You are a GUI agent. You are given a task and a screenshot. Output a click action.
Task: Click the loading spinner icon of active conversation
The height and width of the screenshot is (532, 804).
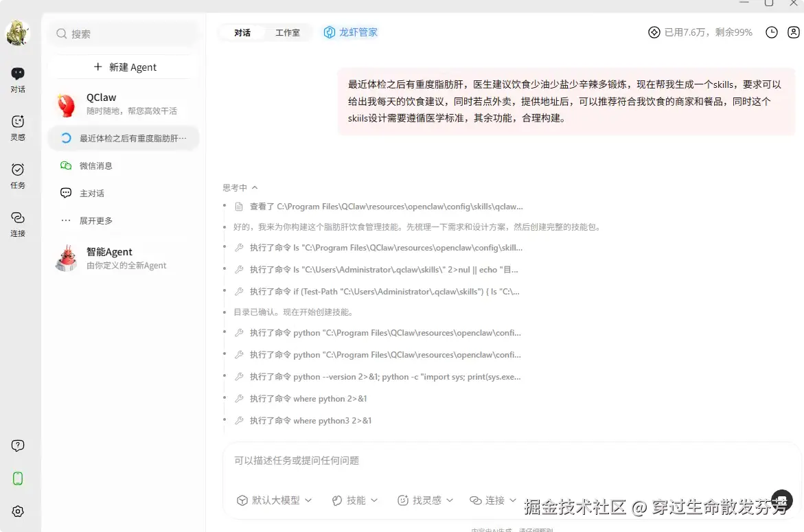[66, 139]
